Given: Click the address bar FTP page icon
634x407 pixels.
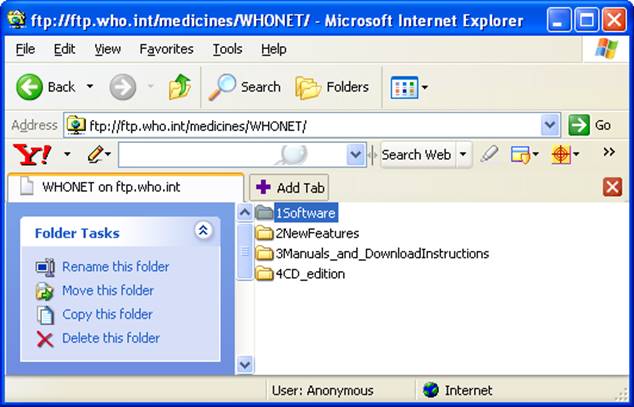Looking at the screenshot, I should [x=76, y=125].
